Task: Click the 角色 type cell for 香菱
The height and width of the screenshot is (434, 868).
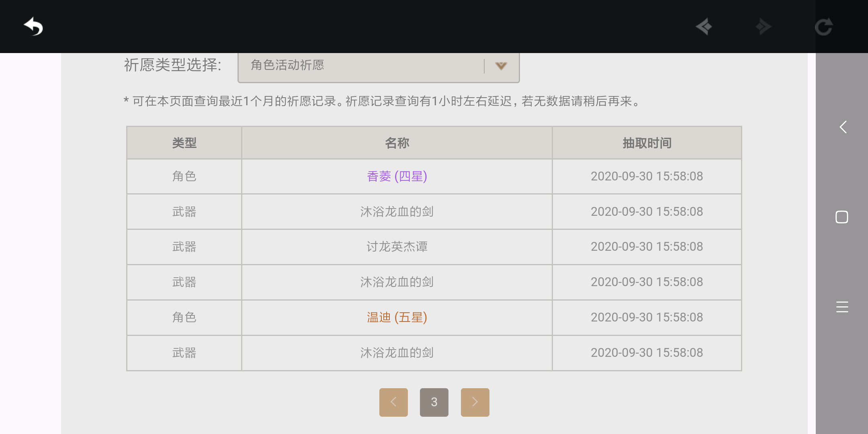Action: click(184, 176)
